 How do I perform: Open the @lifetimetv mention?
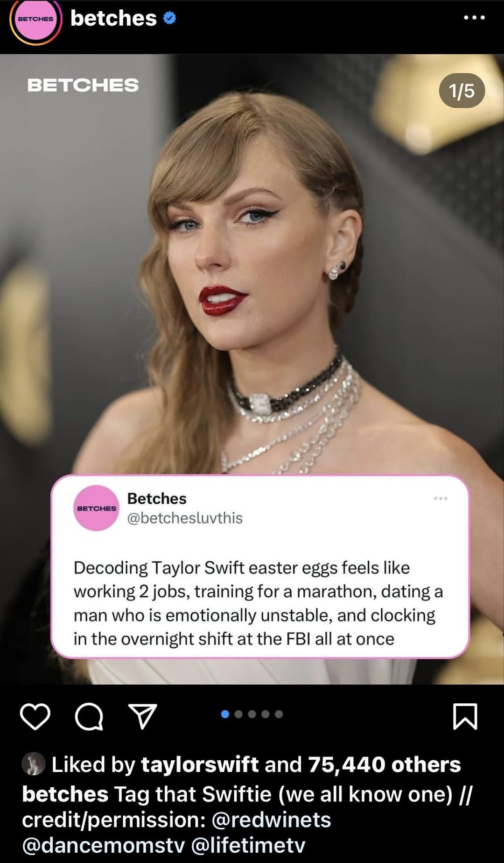pos(248,845)
